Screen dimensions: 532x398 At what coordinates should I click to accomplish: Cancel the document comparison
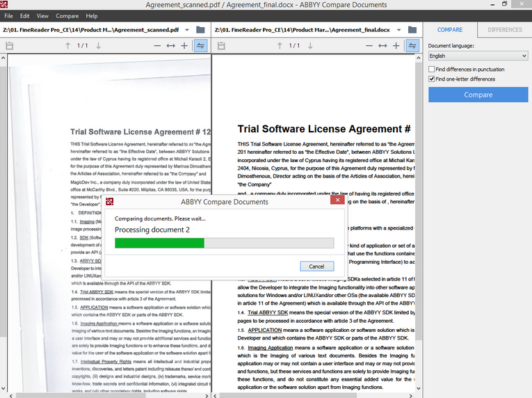click(x=317, y=266)
